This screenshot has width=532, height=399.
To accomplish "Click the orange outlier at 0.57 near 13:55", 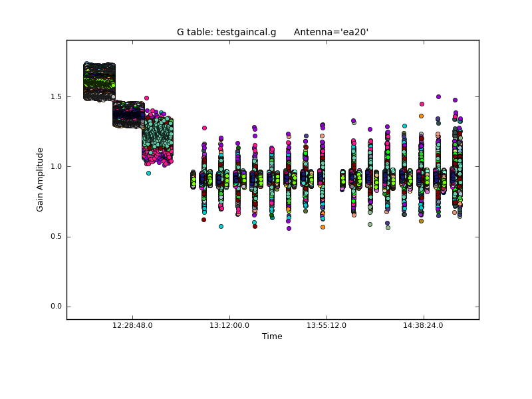I will (x=323, y=227).
